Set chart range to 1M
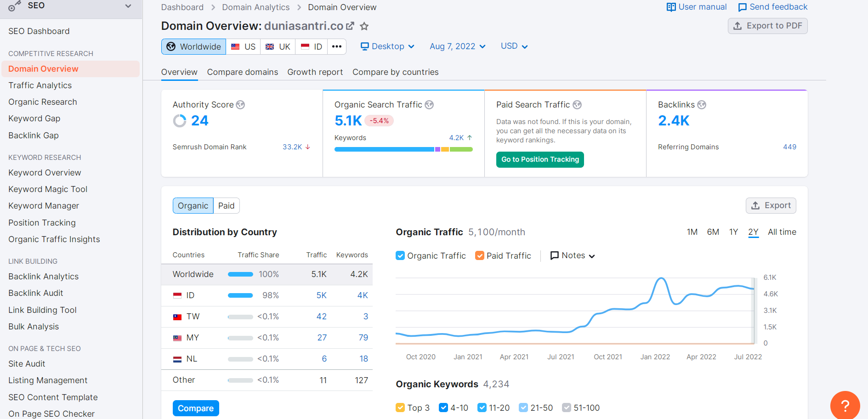This screenshot has height=419, width=868. (692, 232)
